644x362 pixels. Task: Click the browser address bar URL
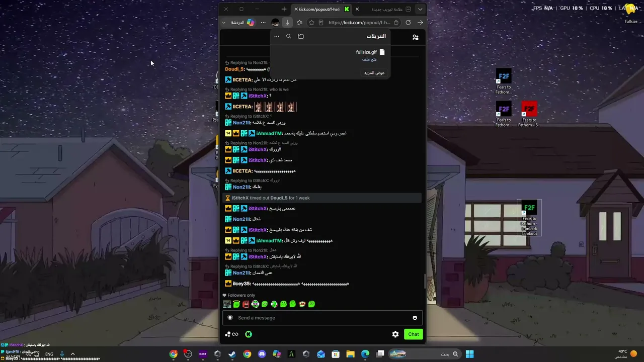click(359, 23)
